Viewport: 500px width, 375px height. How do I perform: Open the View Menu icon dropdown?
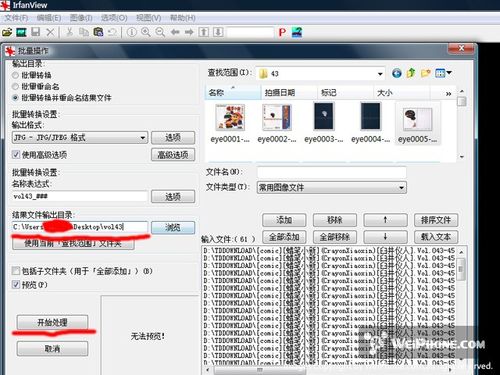tap(443, 73)
